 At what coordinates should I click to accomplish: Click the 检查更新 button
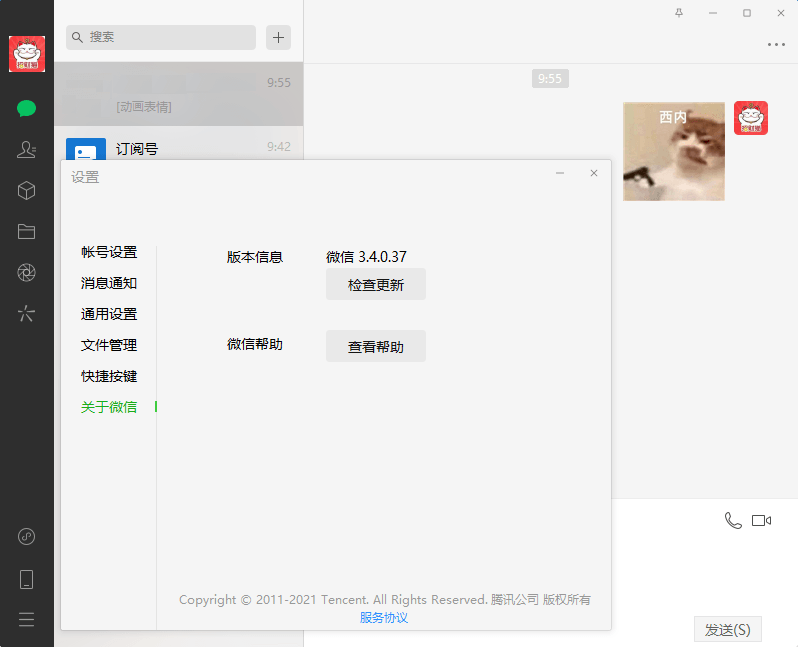pyautogui.click(x=376, y=285)
